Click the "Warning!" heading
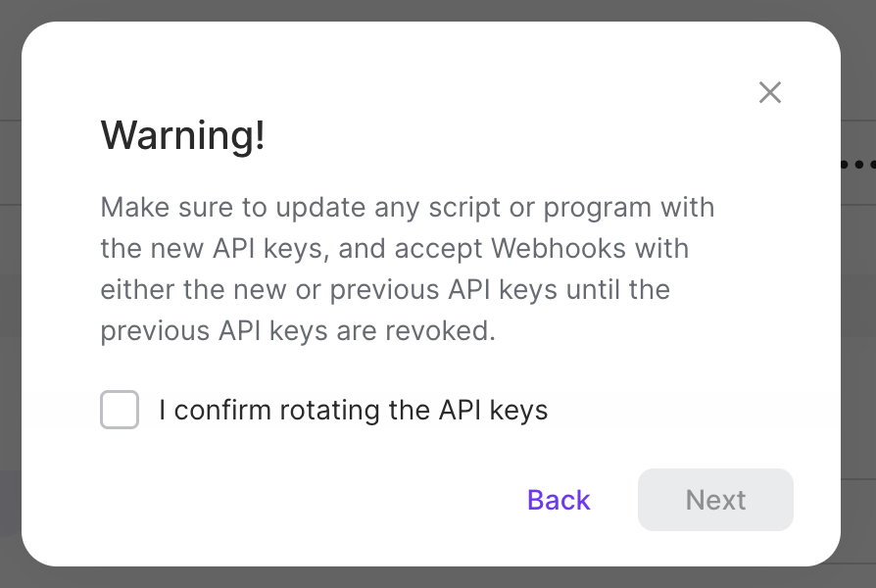Viewport: 876px width, 588px height. (182, 135)
